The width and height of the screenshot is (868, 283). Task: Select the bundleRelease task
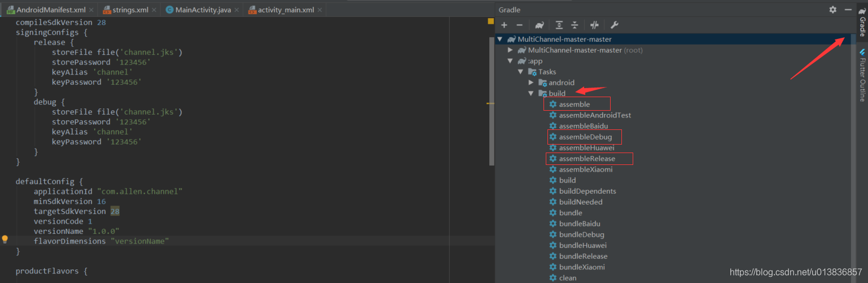pos(584,256)
